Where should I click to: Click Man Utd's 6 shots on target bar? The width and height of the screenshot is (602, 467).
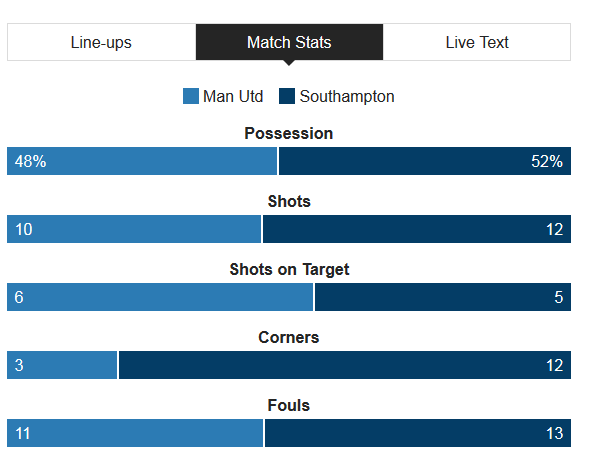(x=160, y=297)
